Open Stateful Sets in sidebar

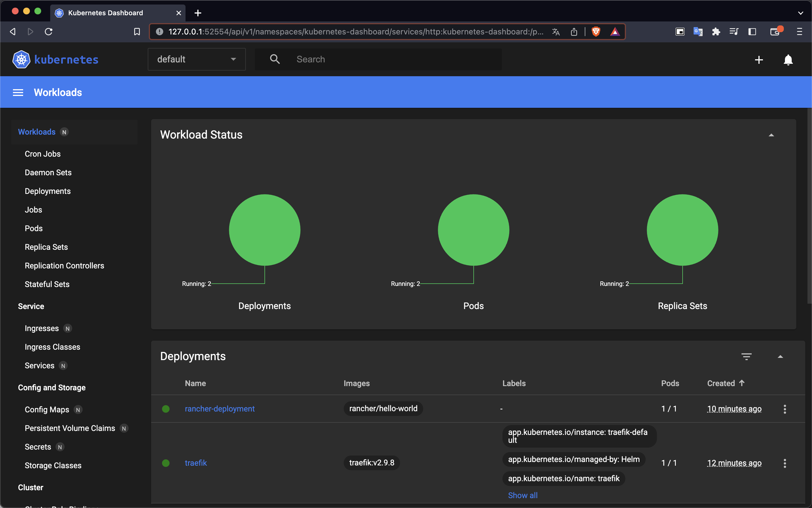point(47,284)
